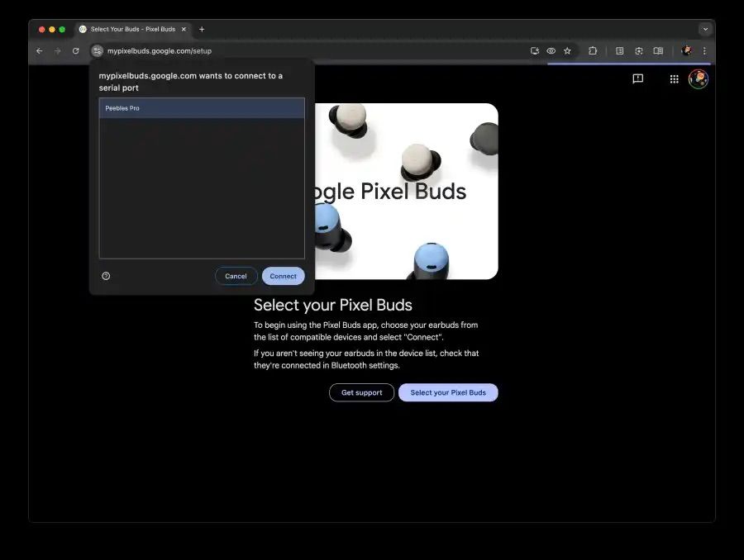Open the Chrome side panel icon
Viewport: 744px width, 560px height.
tap(619, 50)
